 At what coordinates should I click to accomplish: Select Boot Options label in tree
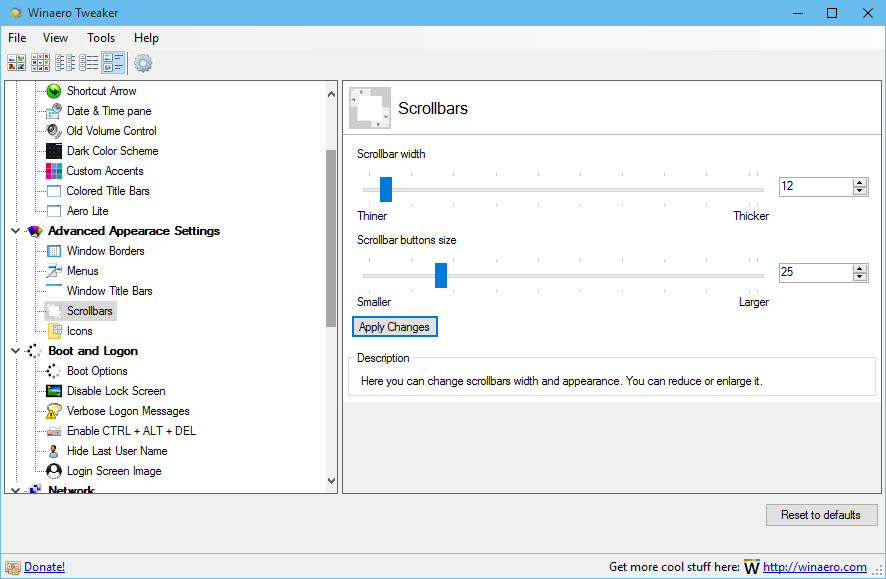tap(97, 371)
